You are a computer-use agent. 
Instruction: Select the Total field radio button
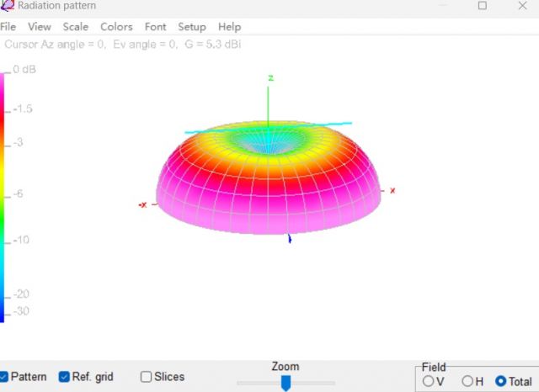pyautogui.click(x=501, y=381)
